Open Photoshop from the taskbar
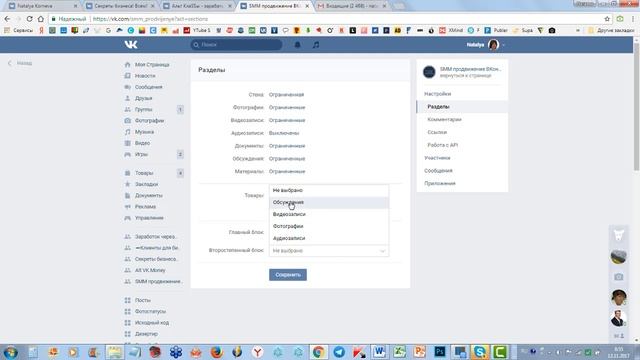640x360 pixels. [440, 352]
